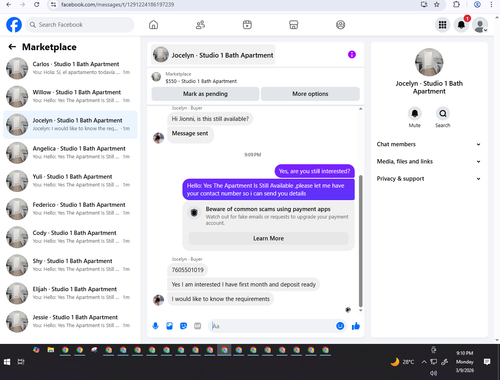Open File Explorer from the taskbar

point(51,350)
